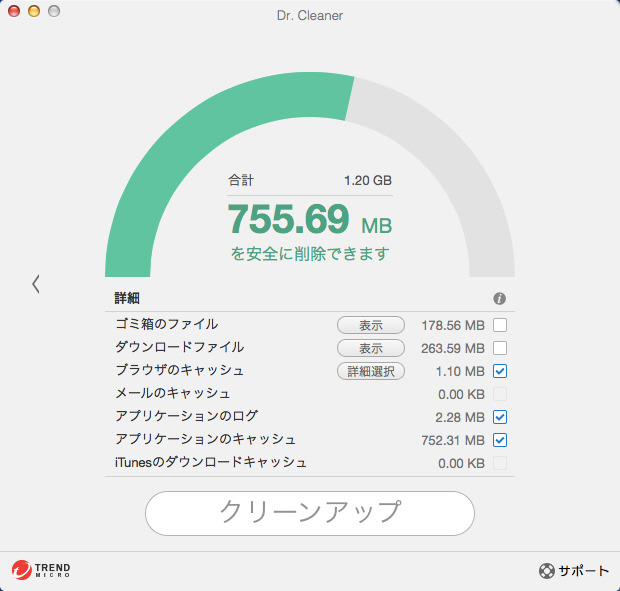Select the iTunesのダウンロードキャッシュ row label
The width and height of the screenshot is (620, 591).
[211, 462]
